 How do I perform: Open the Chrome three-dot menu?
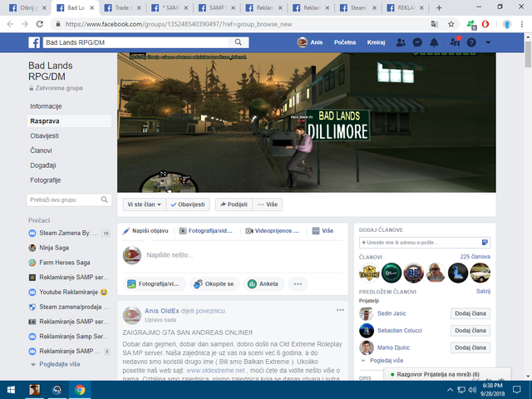pyautogui.click(x=522, y=24)
